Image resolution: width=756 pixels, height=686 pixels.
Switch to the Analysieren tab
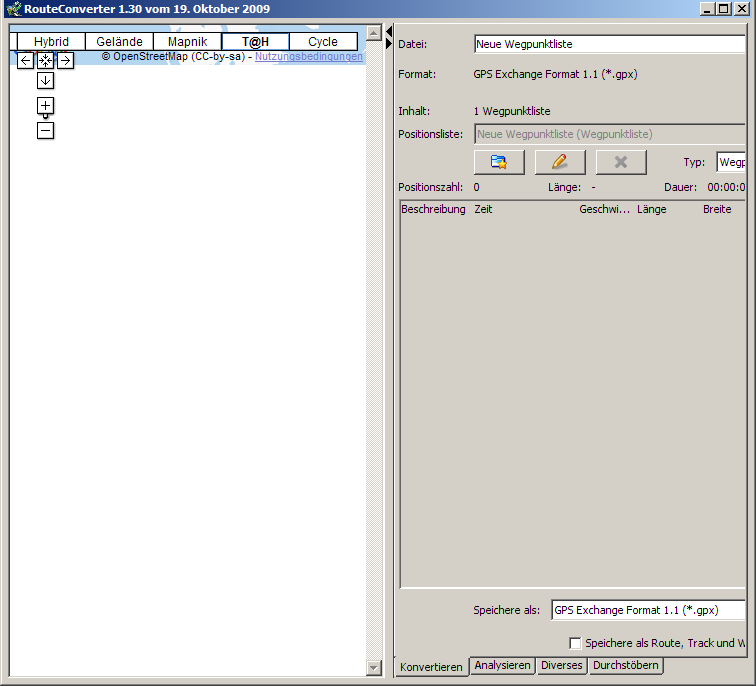pos(502,666)
